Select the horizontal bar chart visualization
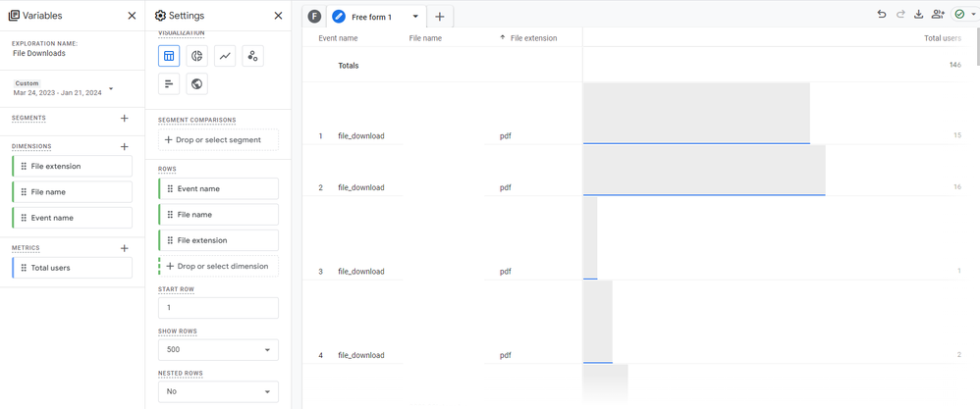Screen dimensions: 980x409 click(x=169, y=83)
